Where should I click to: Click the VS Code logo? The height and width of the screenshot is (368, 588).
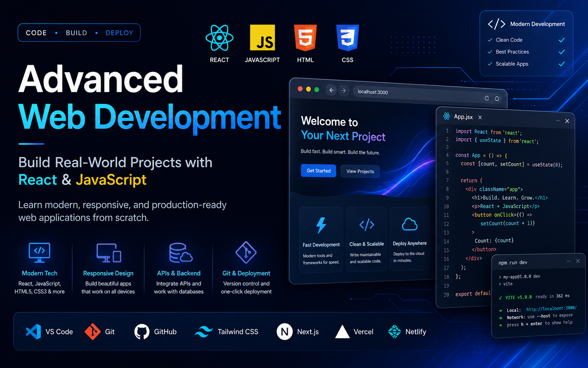(x=33, y=332)
